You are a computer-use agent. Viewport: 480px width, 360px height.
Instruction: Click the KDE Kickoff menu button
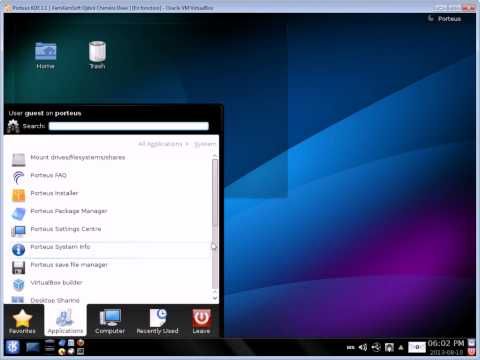coord(12,348)
